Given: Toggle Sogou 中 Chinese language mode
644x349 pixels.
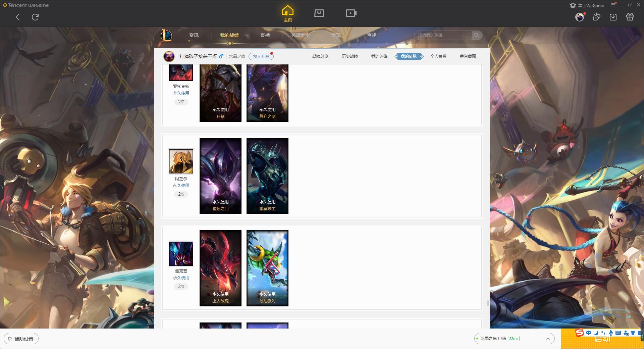Looking at the screenshot, I should (x=589, y=333).
